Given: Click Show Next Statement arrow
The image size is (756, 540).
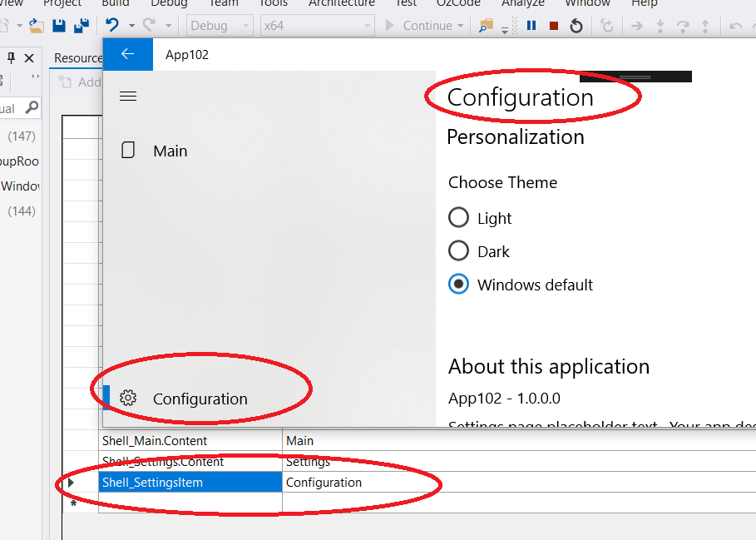Looking at the screenshot, I should click(x=637, y=26).
